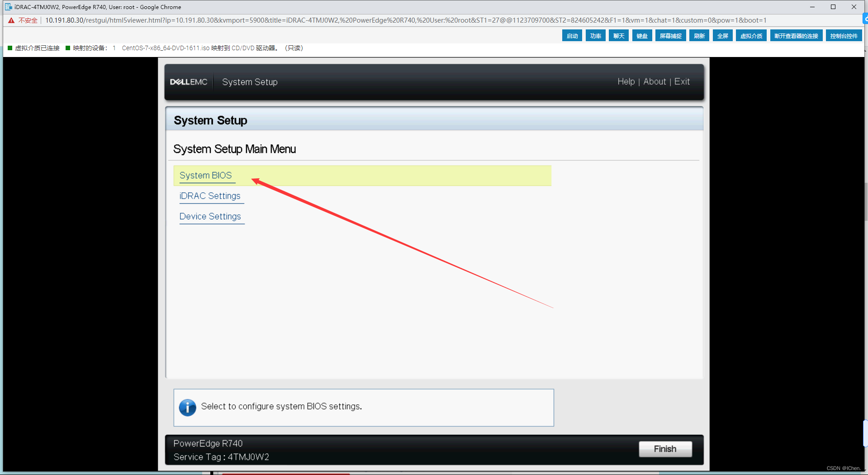This screenshot has height=475, width=868.
Task: Click the CentOS-7-x86_64-DVD-1611.iso mapping text
Action: (213, 48)
